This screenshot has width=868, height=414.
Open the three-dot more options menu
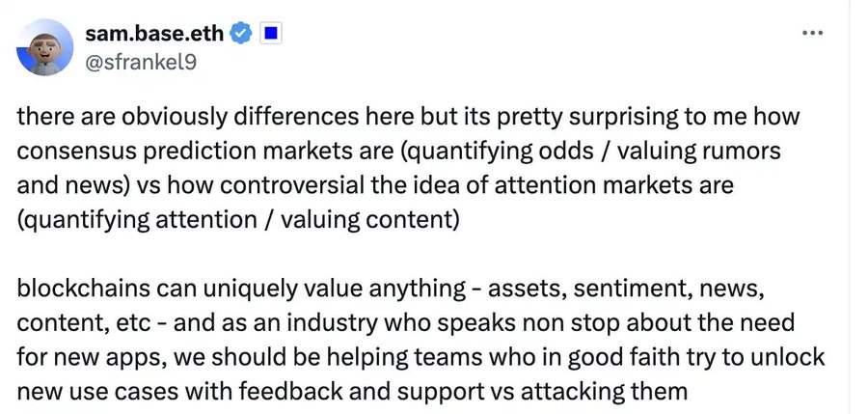pyautogui.click(x=813, y=34)
